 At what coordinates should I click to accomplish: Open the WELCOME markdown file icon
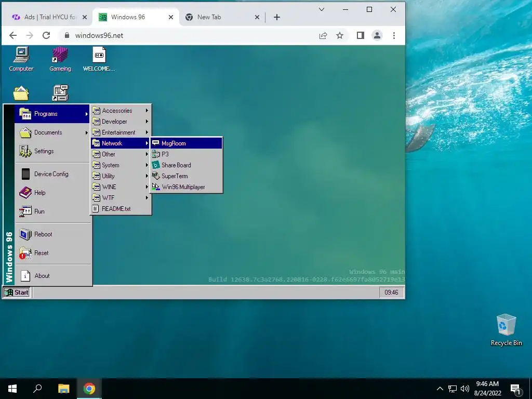pyautogui.click(x=99, y=59)
